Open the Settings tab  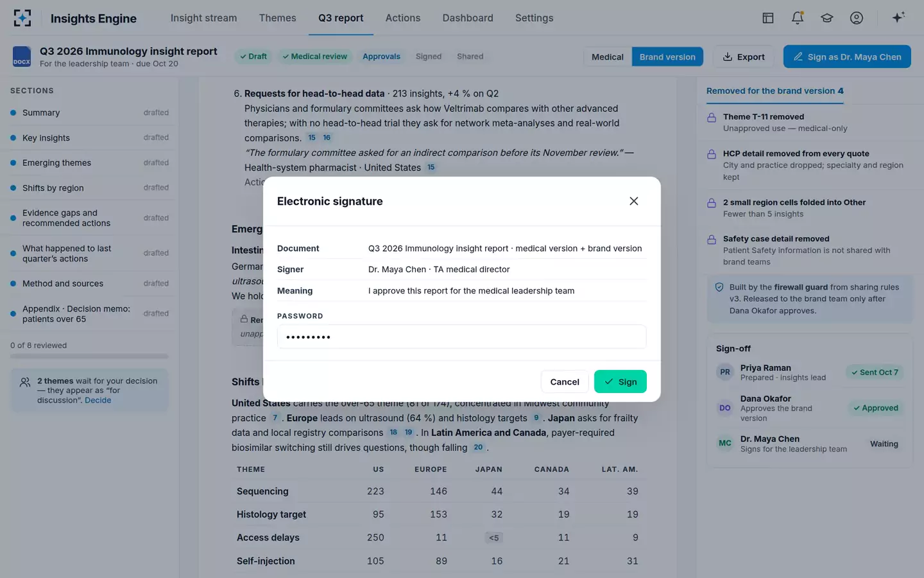tap(534, 18)
